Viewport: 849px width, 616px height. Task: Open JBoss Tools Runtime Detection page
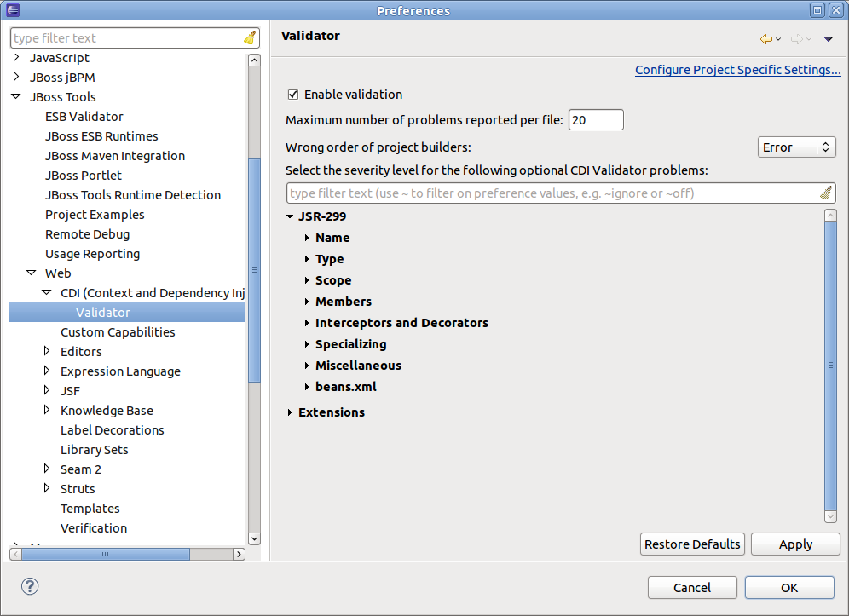coord(133,195)
